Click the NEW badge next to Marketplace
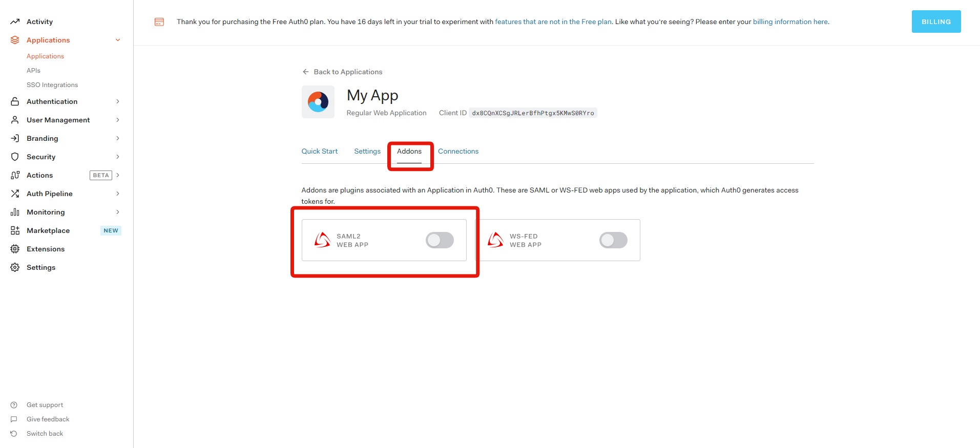The width and height of the screenshot is (980, 448). click(x=111, y=230)
